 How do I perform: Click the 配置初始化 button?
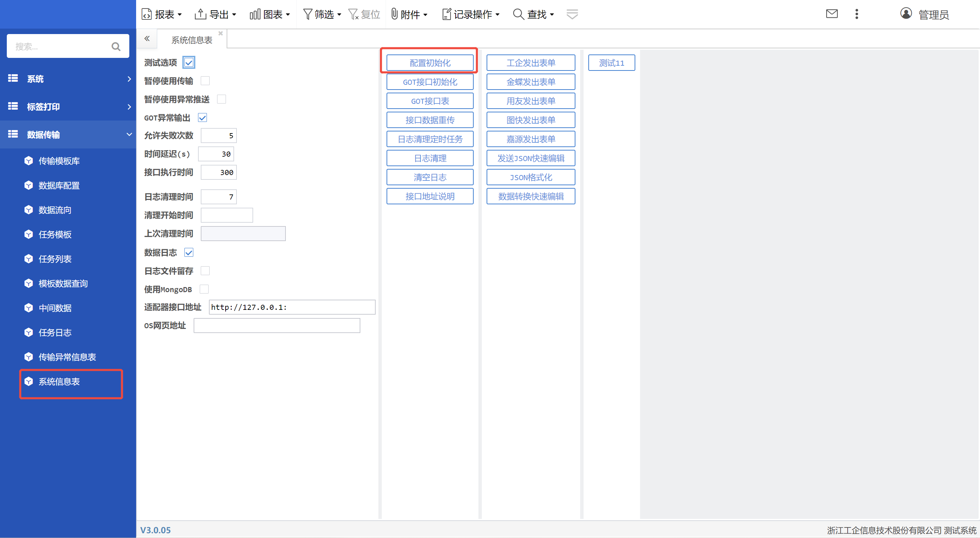430,63
